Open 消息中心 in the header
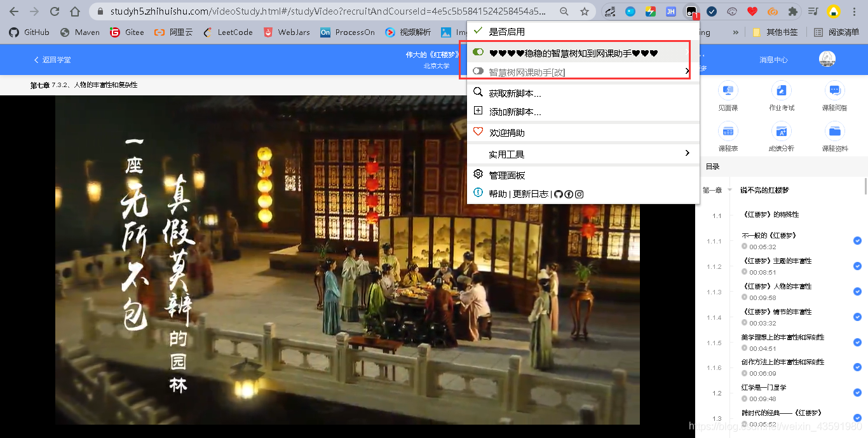Viewport: 868px width, 438px height. point(773,60)
